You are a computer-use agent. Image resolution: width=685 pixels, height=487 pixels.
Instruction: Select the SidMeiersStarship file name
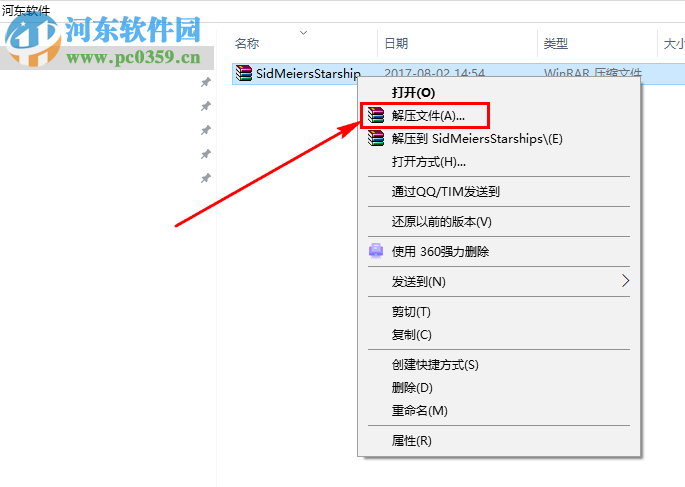pyautogui.click(x=308, y=73)
